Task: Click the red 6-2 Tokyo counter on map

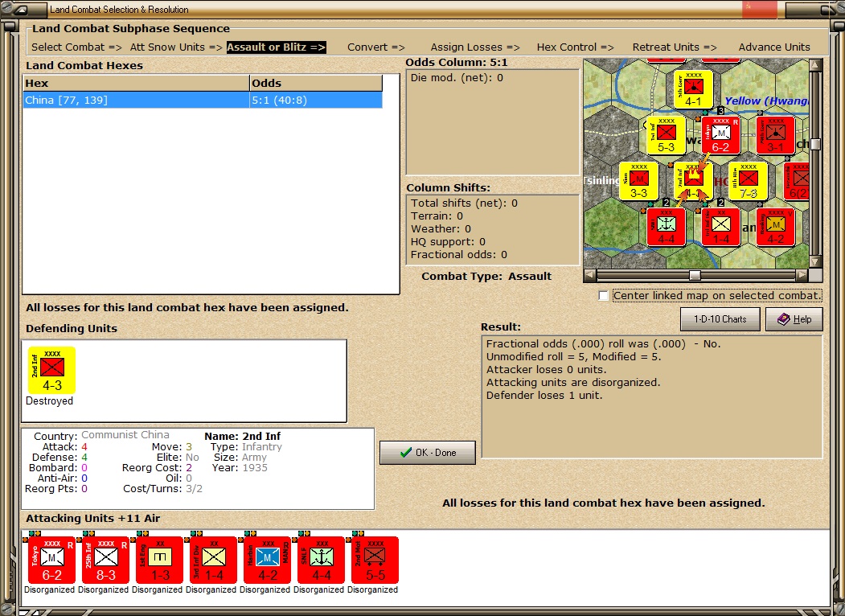Action: click(x=720, y=135)
